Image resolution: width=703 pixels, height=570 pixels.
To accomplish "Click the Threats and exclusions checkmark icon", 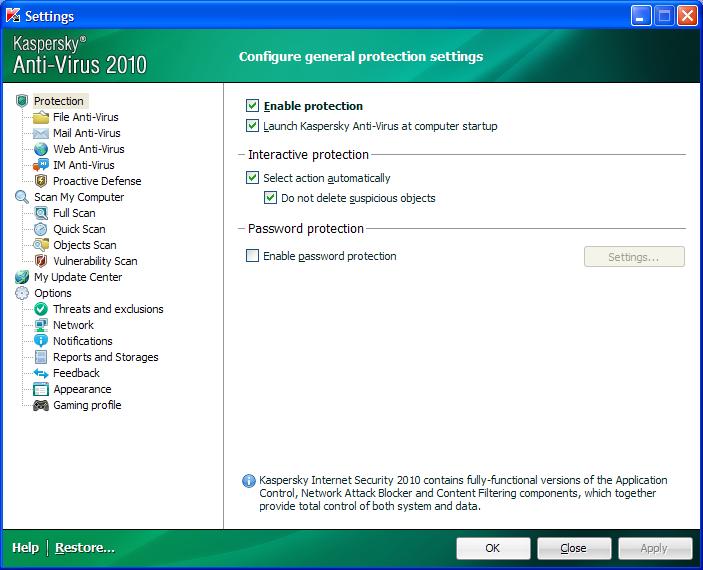I will pos(41,309).
